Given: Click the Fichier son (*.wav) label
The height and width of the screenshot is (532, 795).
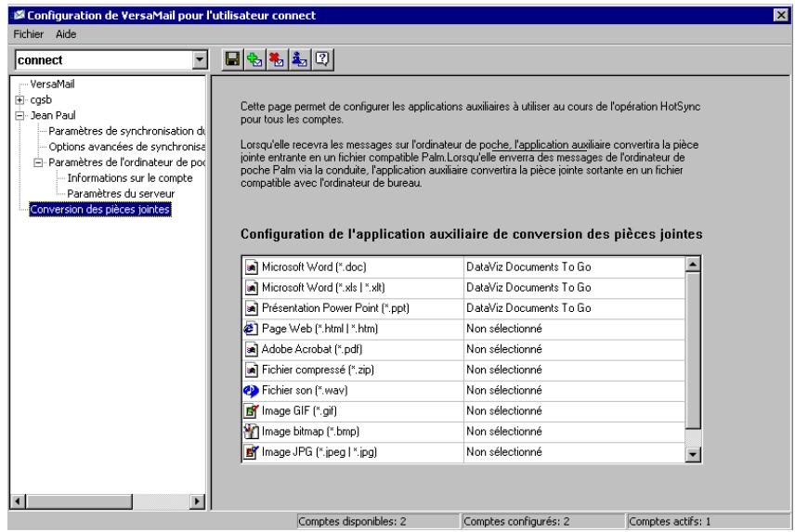Looking at the screenshot, I should coord(305,391).
